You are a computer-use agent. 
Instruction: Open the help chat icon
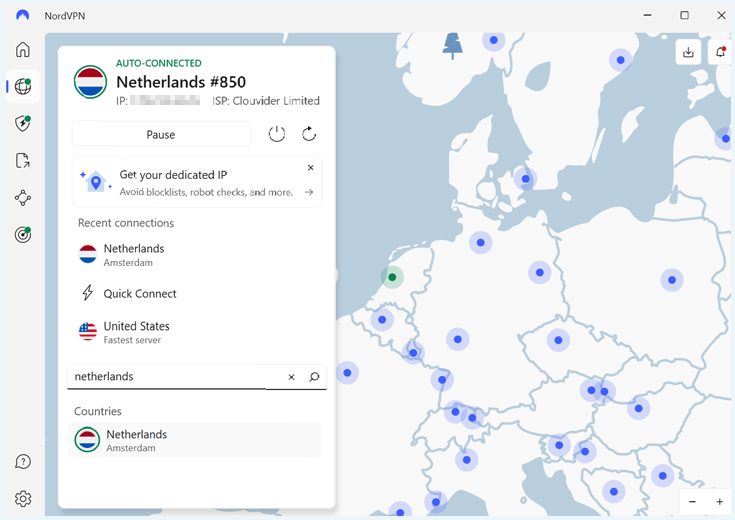pyautogui.click(x=22, y=462)
